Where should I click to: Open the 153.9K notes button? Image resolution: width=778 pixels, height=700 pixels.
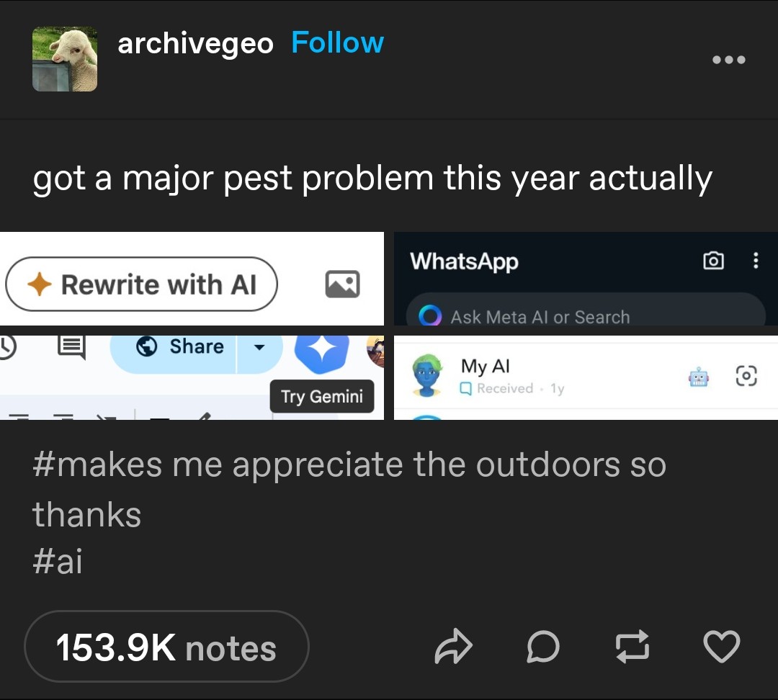166,647
